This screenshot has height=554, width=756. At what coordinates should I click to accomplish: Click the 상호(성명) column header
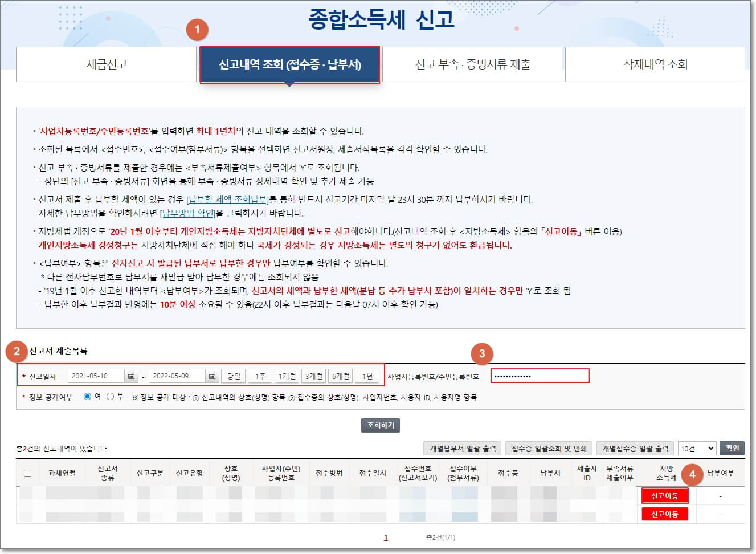[231, 473]
